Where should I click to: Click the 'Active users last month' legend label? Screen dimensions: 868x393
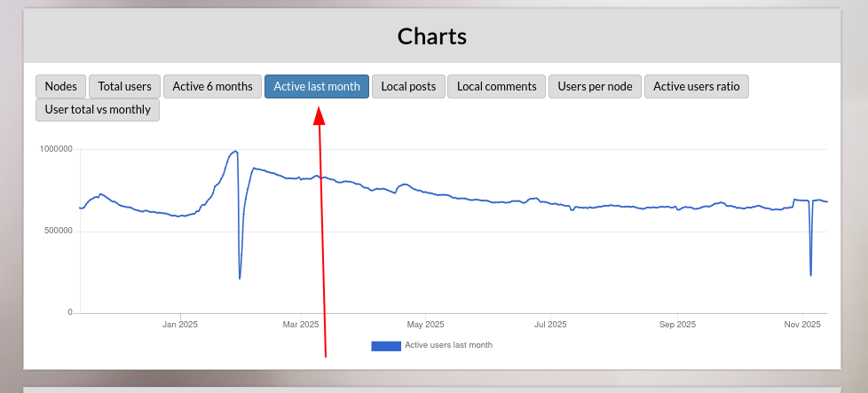point(448,345)
